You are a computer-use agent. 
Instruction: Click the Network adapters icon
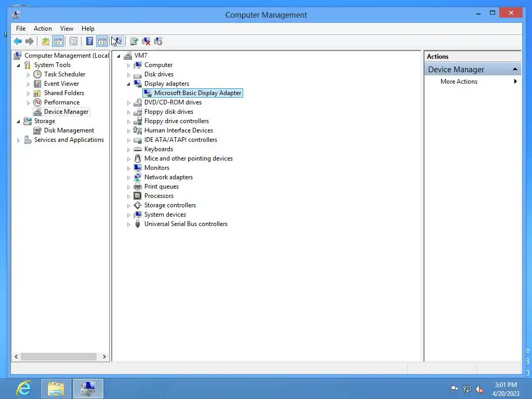click(137, 177)
